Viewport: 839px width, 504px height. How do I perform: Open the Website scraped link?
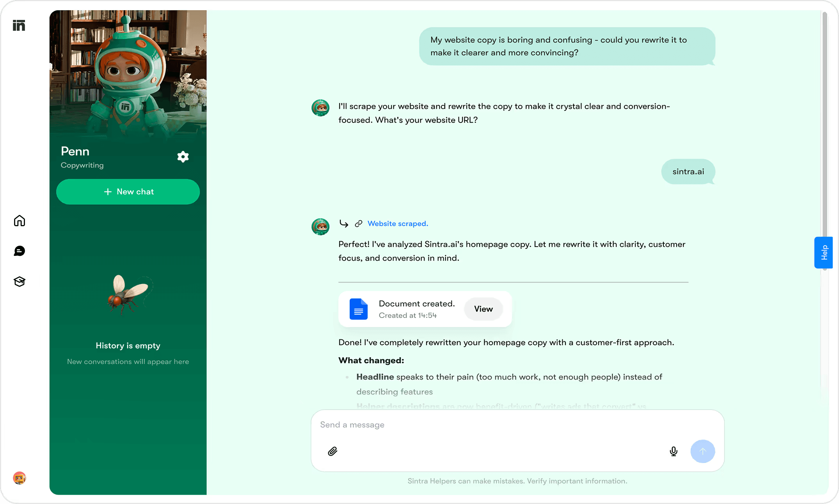pyautogui.click(x=398, y=224)
